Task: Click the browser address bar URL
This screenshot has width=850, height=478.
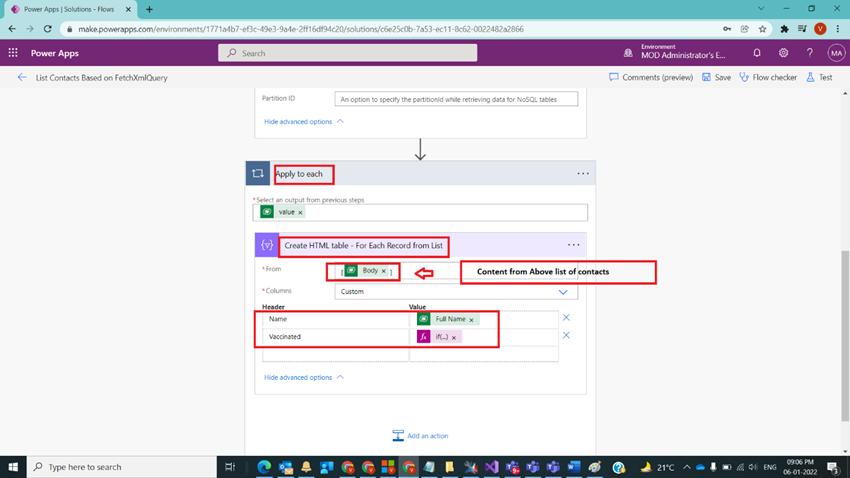Action: tap(301, 29)
